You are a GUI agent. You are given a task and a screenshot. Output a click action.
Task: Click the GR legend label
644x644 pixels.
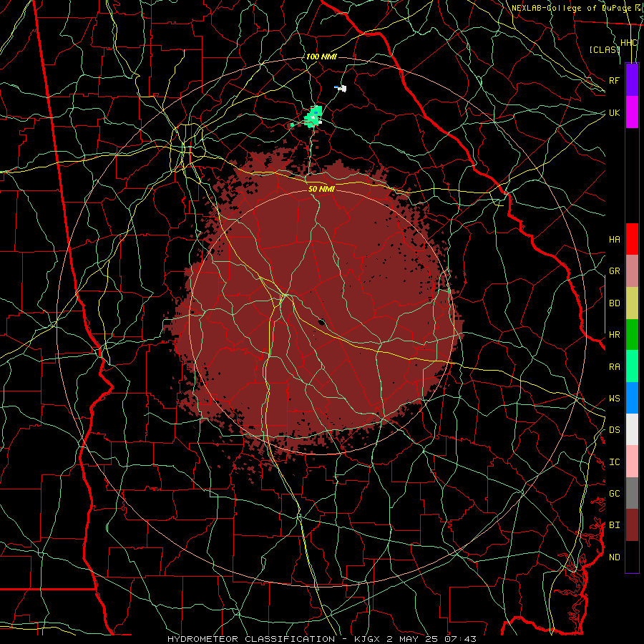[615, 271]
